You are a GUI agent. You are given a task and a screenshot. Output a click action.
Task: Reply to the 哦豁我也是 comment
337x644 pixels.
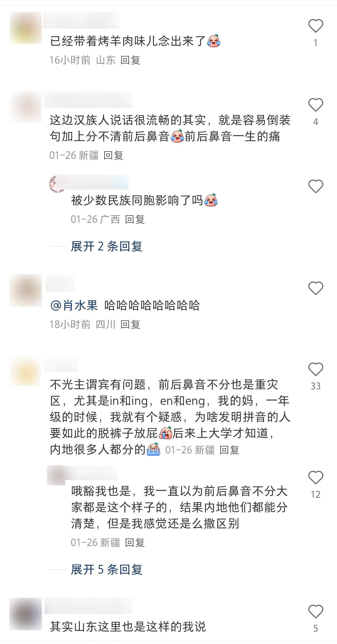[x=135, y=543]
